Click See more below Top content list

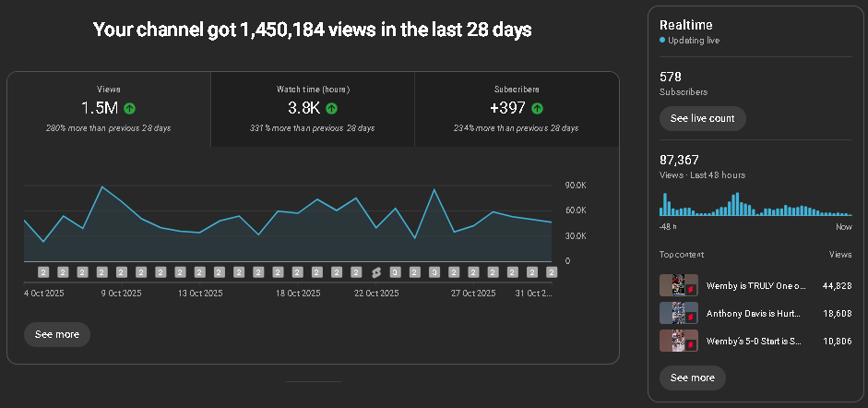692,378
